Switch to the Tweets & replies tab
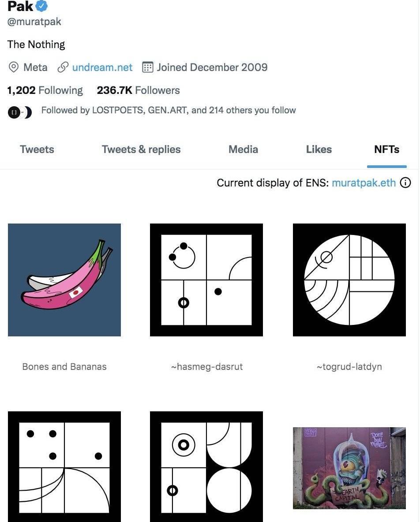This screenshot has height=522, width=420. [x=141, y=149]
